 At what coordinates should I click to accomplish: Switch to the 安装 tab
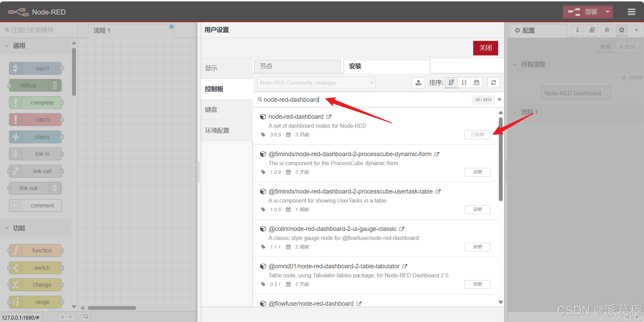tap(387, 66)
